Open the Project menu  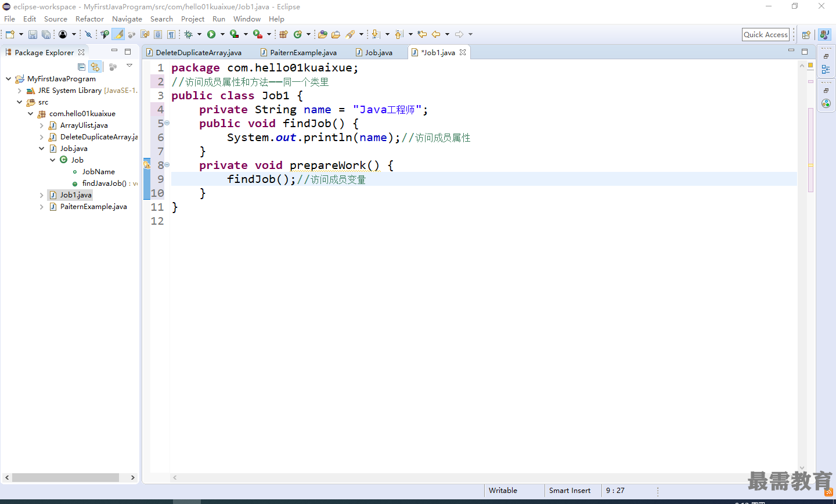pyautogui.click(x=193, y=19)
